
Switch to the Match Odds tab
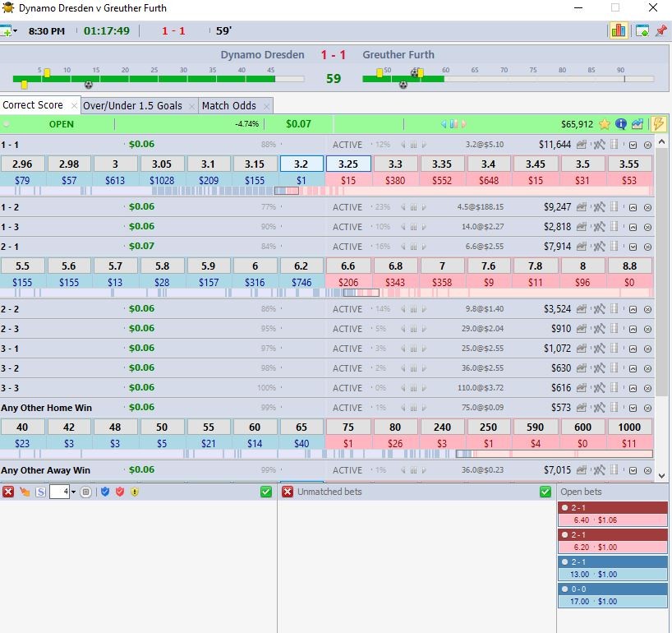[228, 105]
